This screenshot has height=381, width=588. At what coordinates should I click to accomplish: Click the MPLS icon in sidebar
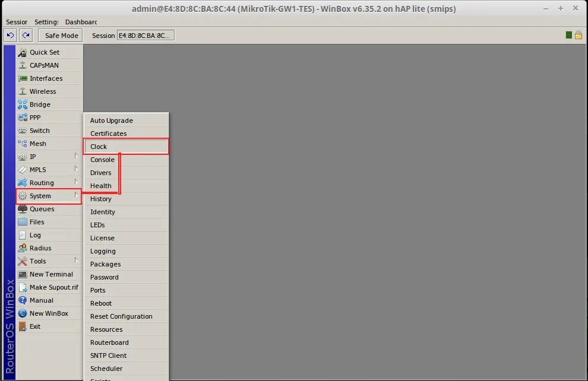pyautogui.click(x=23, y=170)
